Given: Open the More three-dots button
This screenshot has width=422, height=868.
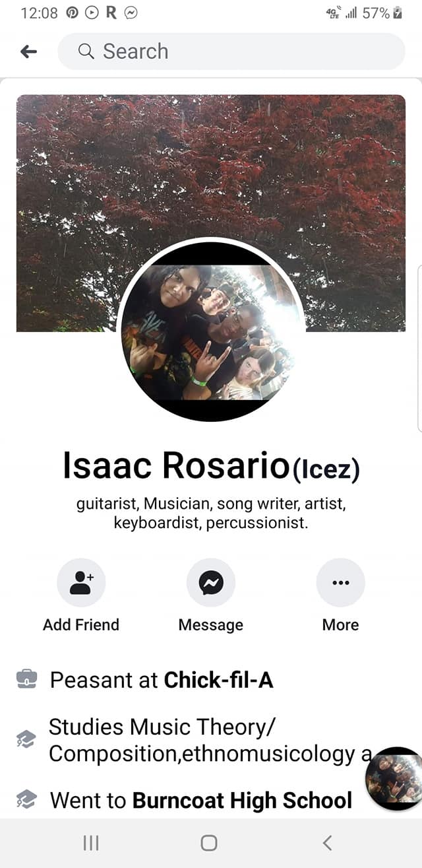Looking at the screenshot, I should (x=340, y=582).
